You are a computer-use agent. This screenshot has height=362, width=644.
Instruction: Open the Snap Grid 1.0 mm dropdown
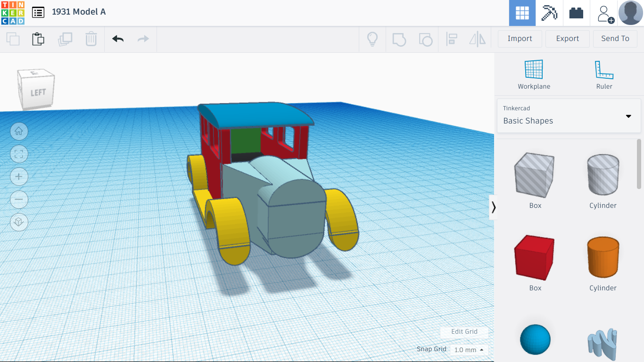[x=469, y=350]
